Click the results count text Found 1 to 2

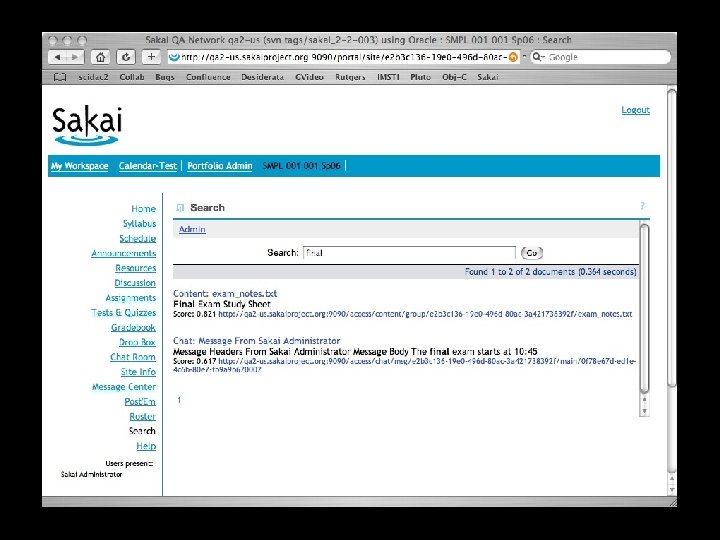pyautogui.click(x=550, y=272)
